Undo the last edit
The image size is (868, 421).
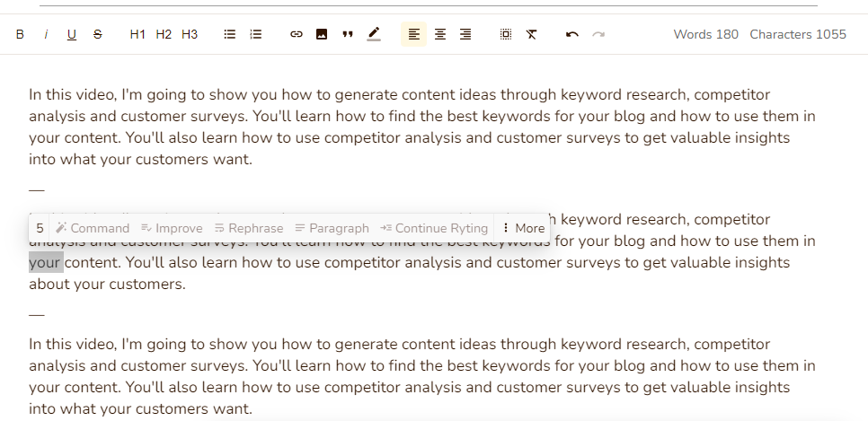tap(572, 34)
